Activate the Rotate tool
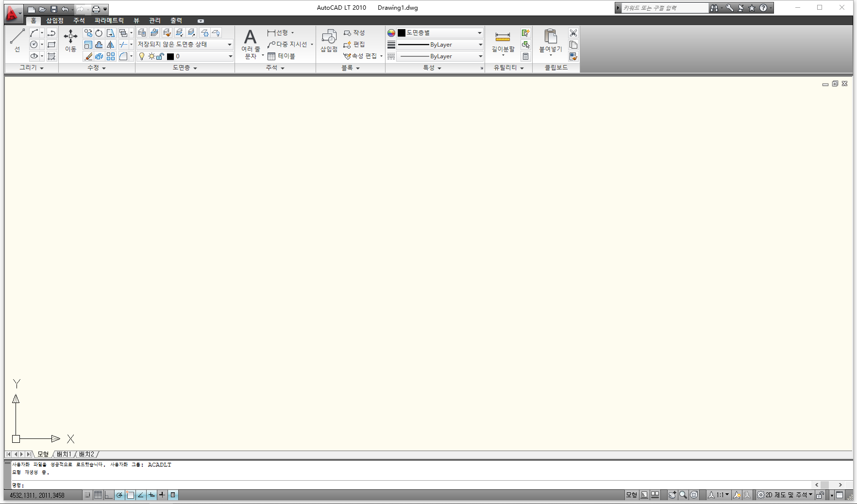857x504 pixels. click(x=99, y=33)
